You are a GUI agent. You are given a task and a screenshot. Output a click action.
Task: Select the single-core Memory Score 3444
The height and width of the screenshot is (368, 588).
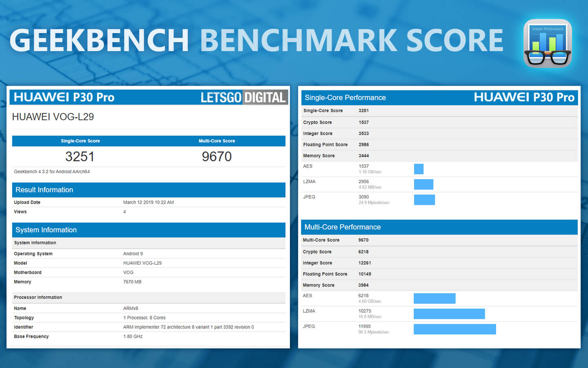point(364,156)
